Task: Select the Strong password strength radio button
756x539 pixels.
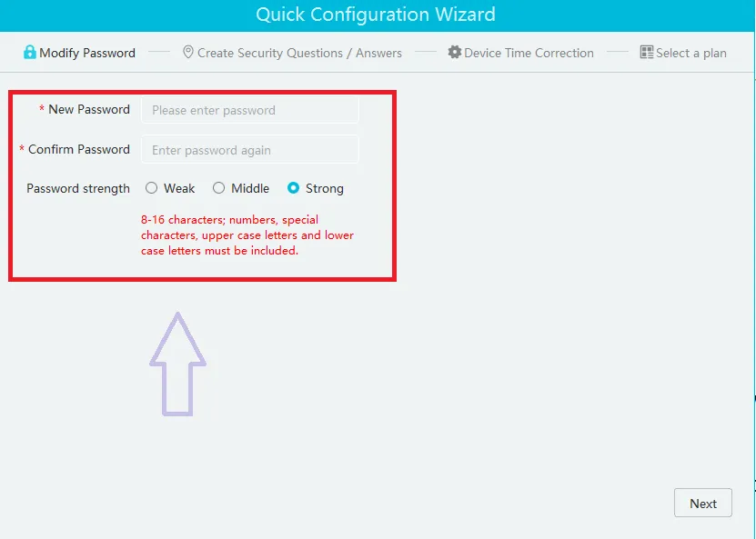Action: pos(293,188)
